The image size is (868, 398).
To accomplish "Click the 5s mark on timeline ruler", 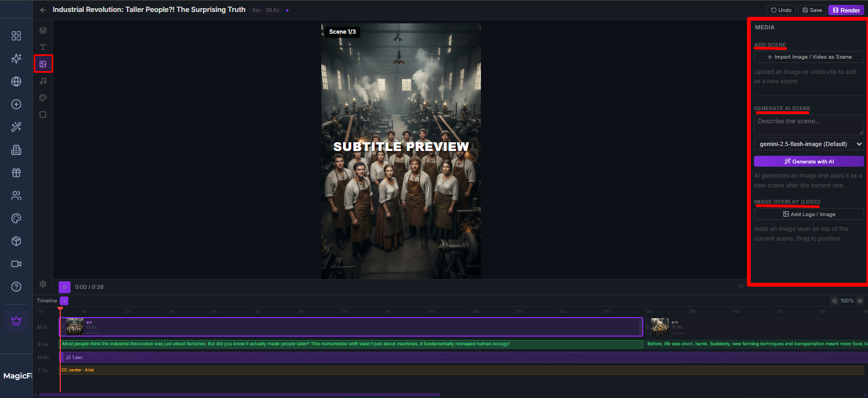I will tap(258, 312).
